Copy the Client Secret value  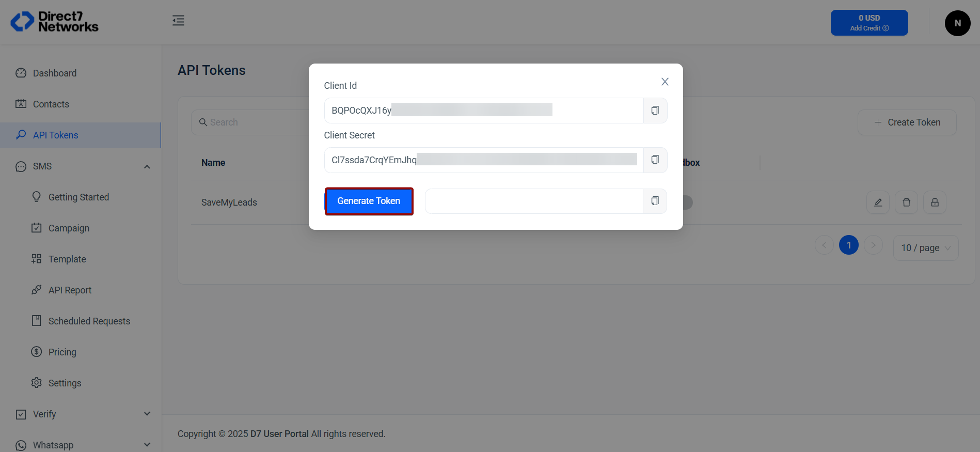655,160
